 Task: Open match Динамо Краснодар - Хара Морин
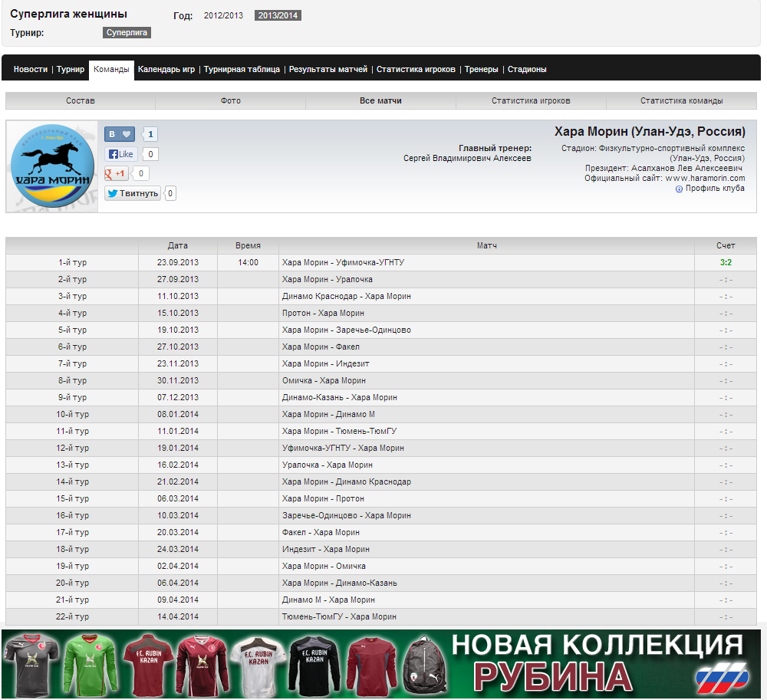click(347, 296)
